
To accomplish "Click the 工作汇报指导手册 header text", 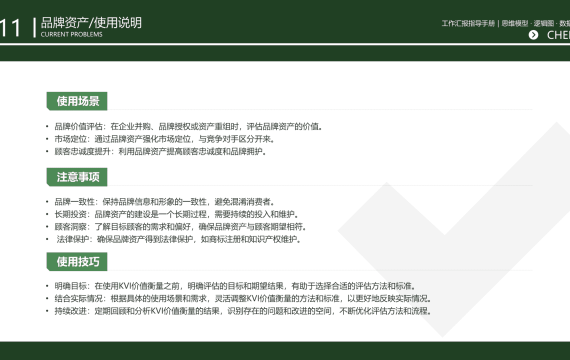I will [468, 24].
